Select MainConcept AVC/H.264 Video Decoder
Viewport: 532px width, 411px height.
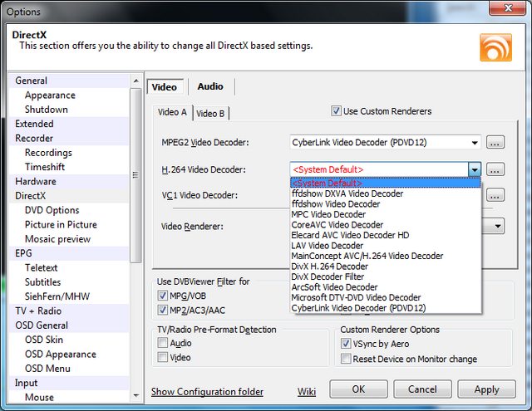[x=386, y=256]
